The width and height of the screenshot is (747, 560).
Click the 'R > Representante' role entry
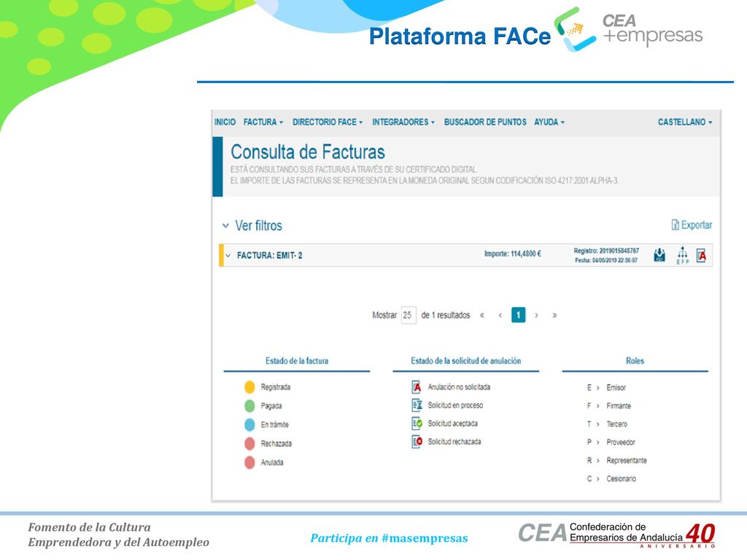pos(616,461)
